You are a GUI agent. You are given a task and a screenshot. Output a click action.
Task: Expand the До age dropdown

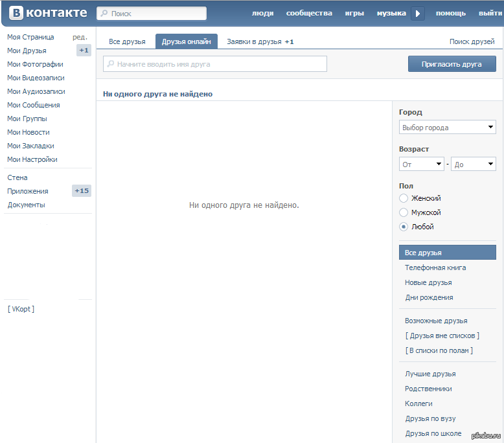[x=474, y=165]
